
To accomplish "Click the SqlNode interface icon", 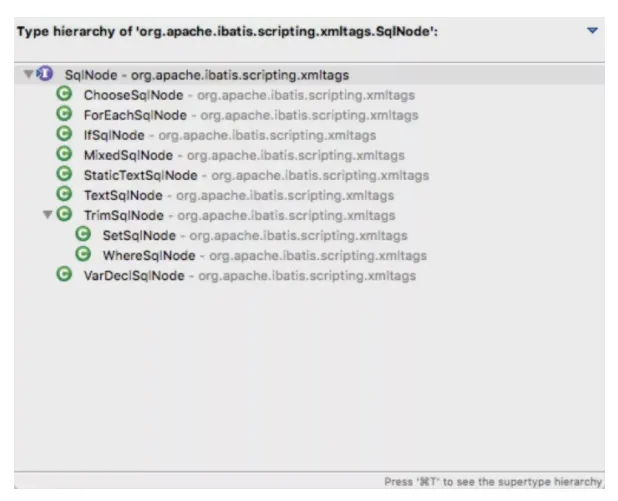I will click(x=45, y=74).
